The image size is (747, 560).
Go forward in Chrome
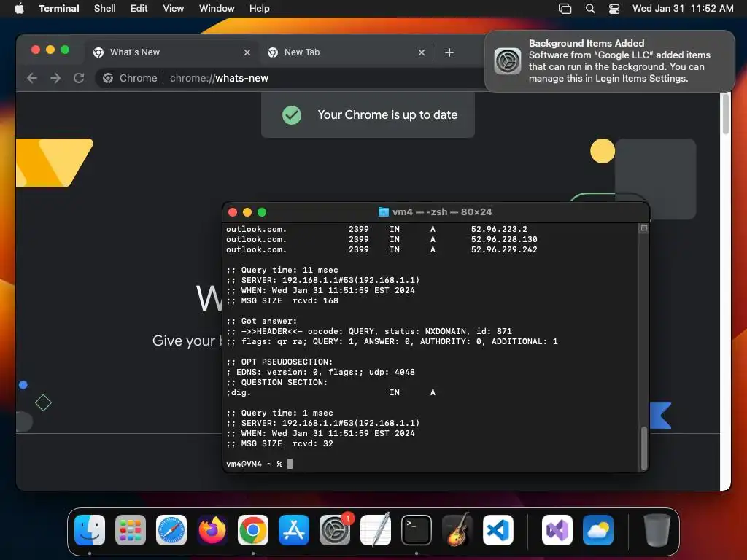tap(55, 78)
